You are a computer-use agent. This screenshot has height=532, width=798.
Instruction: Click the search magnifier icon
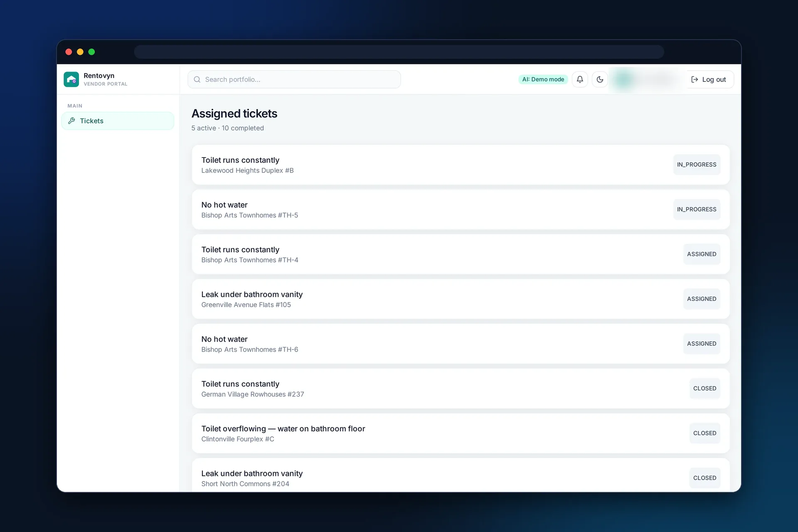click(x=197, y=79)
